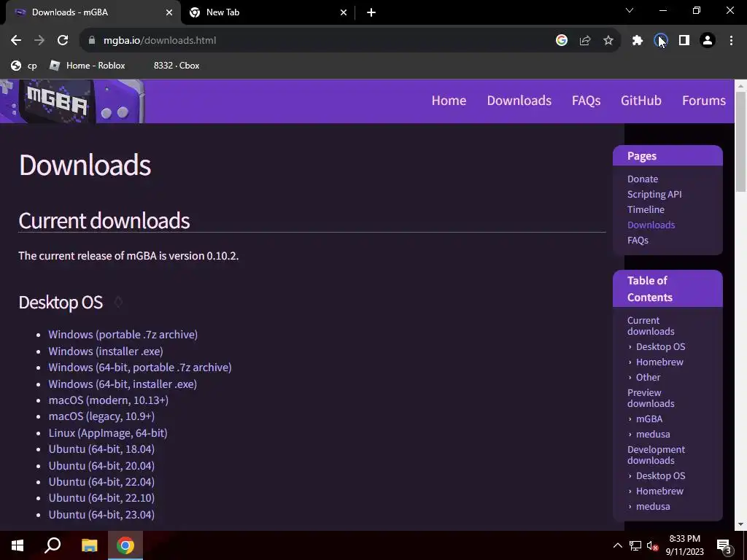Download Ubuntu 64-bit 20.04 package
The width and height of the screenshot is (747, 560).
pos(101,466)
